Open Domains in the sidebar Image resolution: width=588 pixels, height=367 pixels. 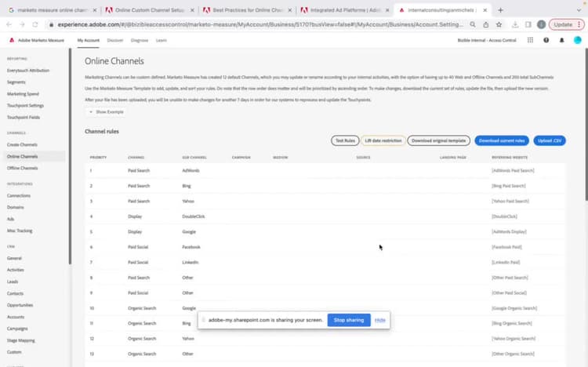coord(16,207)
